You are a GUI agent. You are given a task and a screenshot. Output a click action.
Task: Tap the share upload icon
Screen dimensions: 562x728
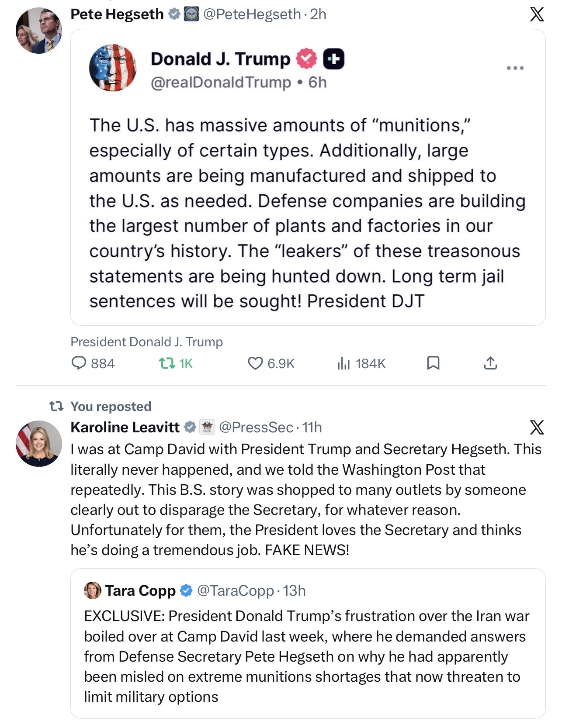pos(490,363)
